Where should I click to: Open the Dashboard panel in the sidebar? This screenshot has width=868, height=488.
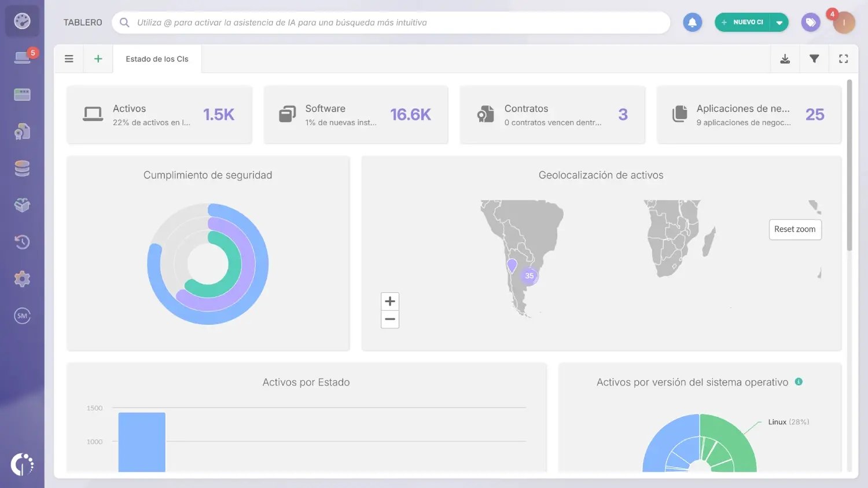click(22, 21)
